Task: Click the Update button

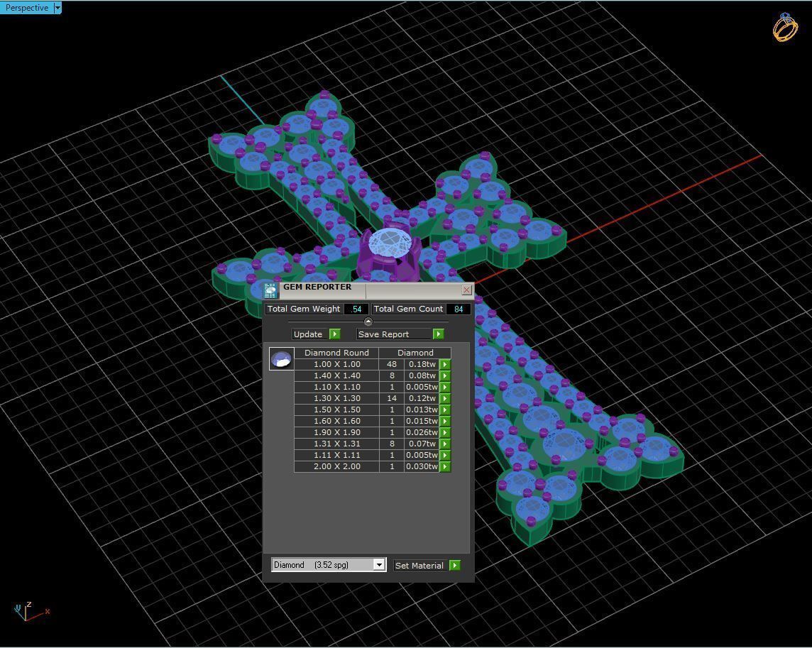Action: point(310,334)
